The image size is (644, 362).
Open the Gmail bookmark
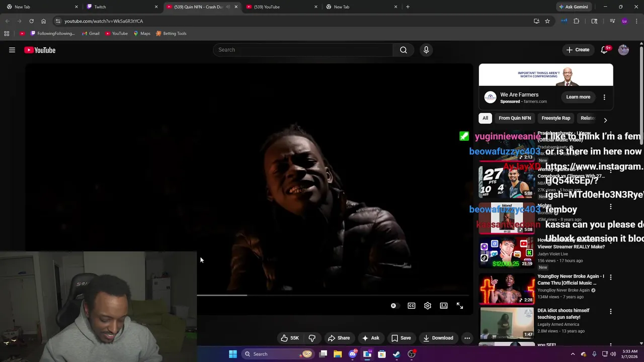tap(91, 34)
